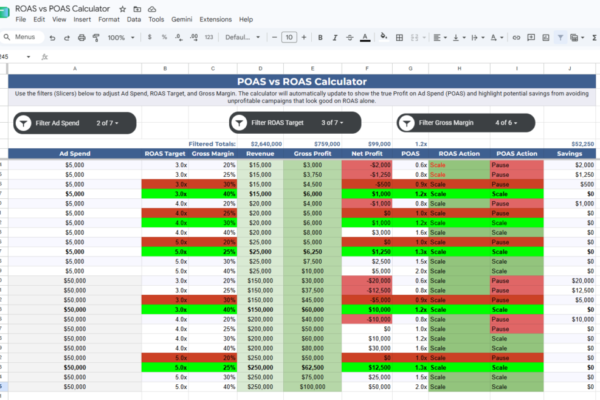Viewport: 600px width, 400px height.
Task: Open the Insert menu
Action: [x=82, y=20]
